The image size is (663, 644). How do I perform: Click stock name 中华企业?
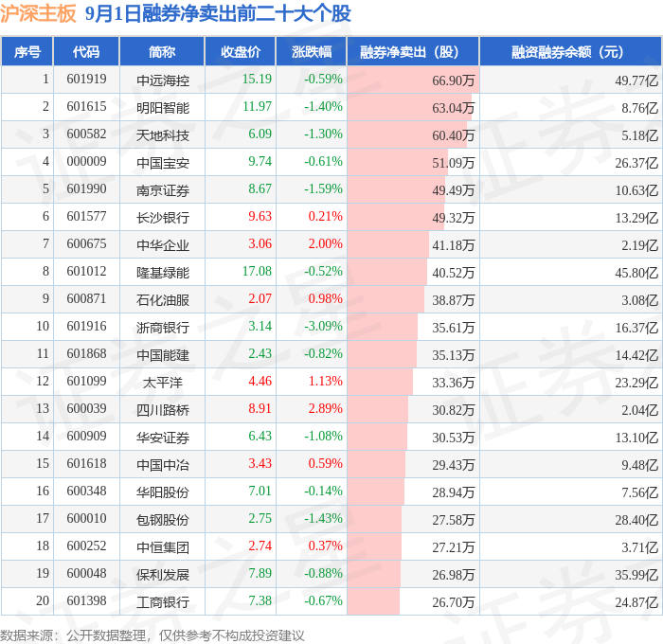pos(162,245)
